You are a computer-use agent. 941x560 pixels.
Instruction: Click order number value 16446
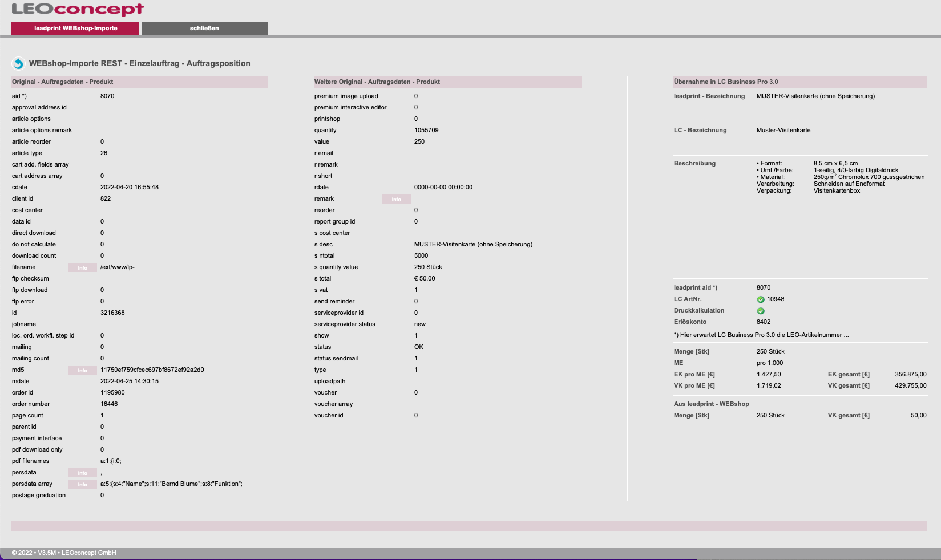point(109,404)
